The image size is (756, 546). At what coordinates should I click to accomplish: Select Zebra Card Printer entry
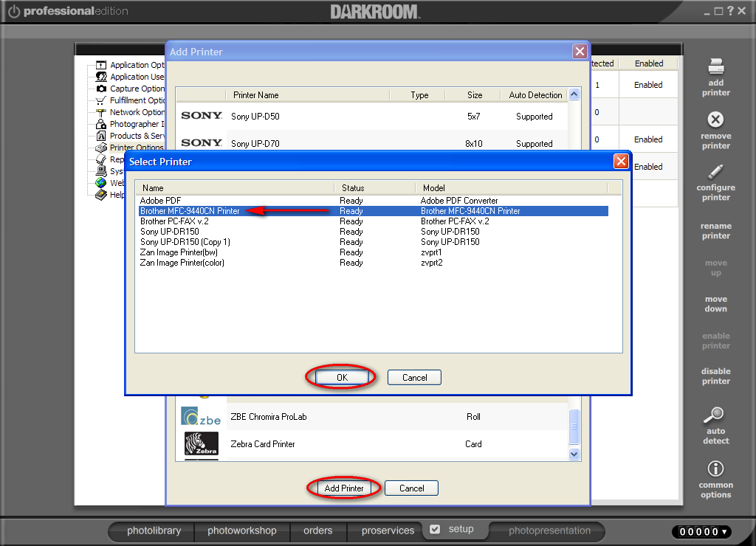(372, 444)
